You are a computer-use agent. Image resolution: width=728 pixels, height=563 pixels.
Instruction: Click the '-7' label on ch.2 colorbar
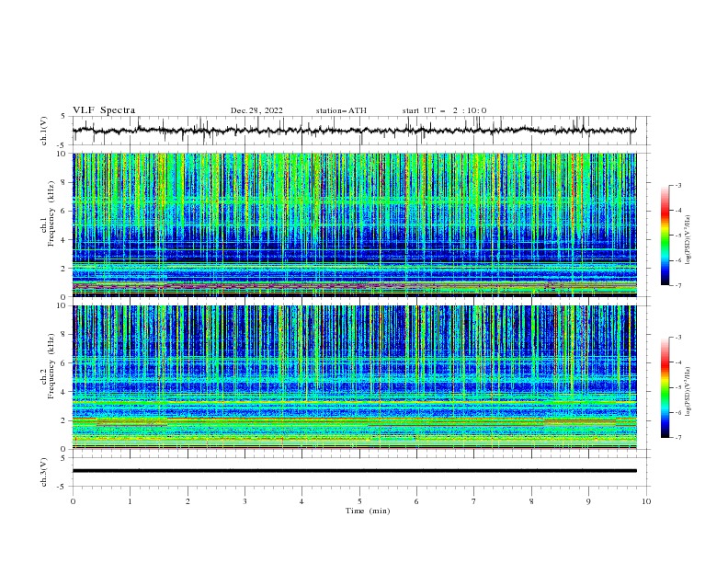click(x=677, y=438)
